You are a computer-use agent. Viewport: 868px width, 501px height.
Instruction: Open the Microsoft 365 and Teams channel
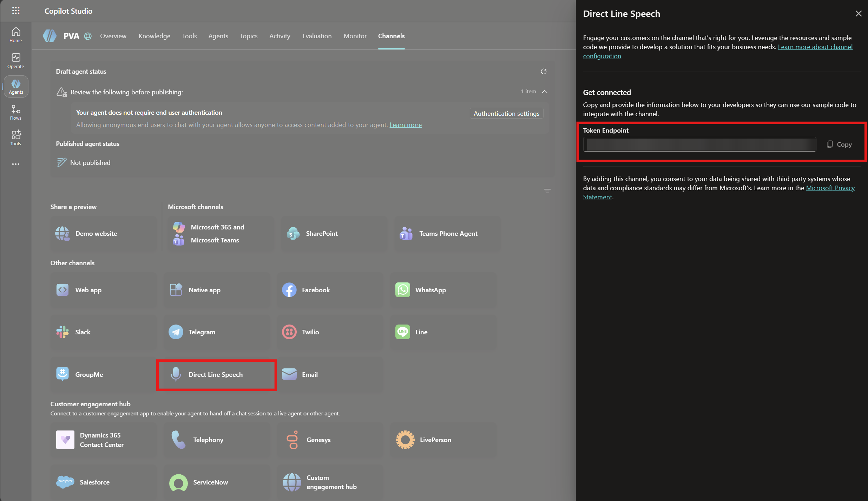221,234
